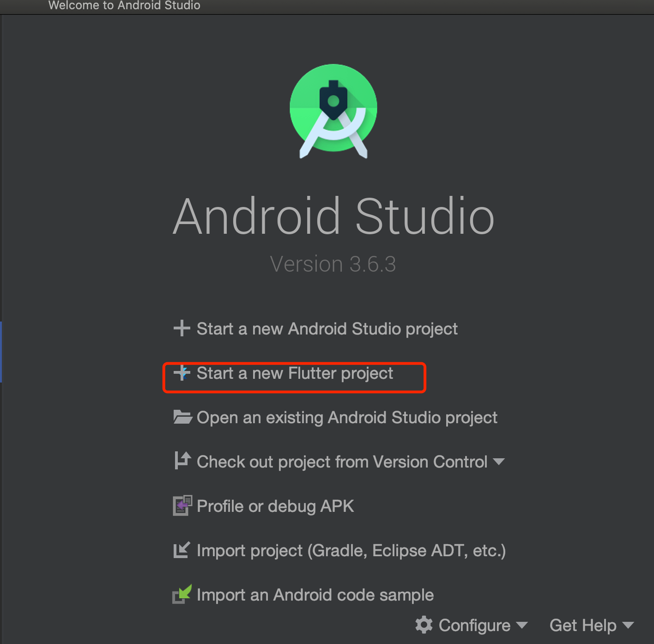
Task: Click the plus icon for new Android Studio project
Action: pyautogui.click(x=182, y=328)
